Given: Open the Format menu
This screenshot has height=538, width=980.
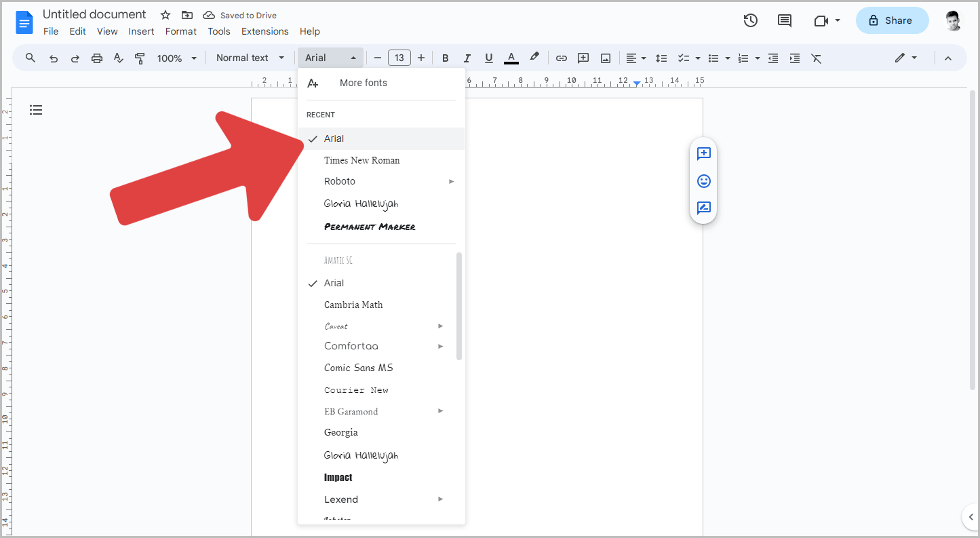Looking at the screenshot, I should pos(181,31).
